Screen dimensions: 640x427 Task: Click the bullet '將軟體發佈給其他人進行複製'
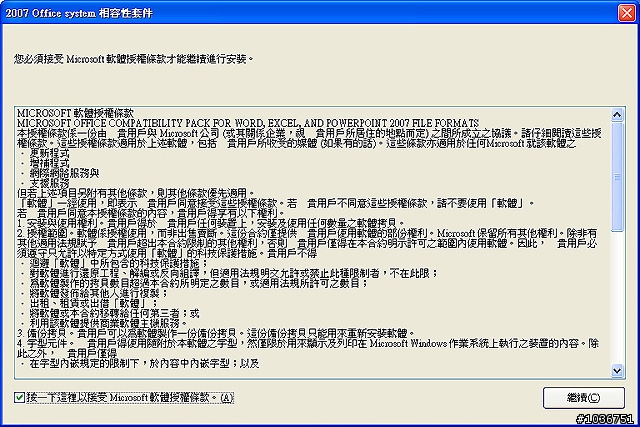pyautogui.click(x=98, y=293)
